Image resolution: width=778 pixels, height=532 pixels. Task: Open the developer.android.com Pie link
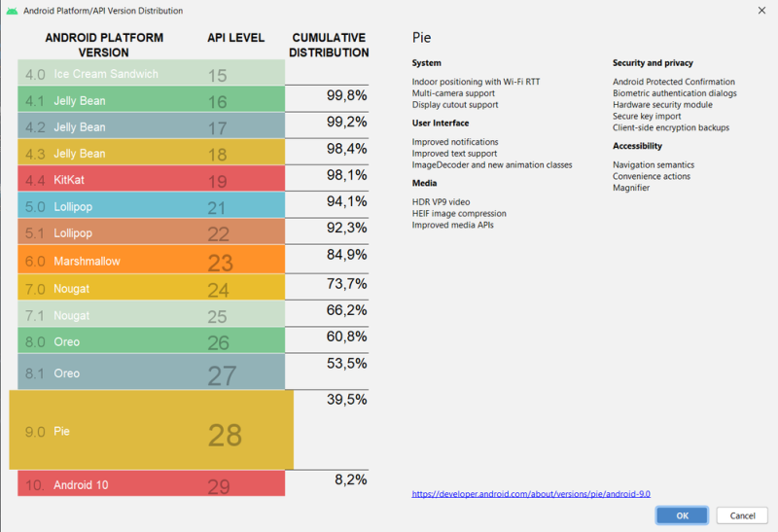[531, 494]
